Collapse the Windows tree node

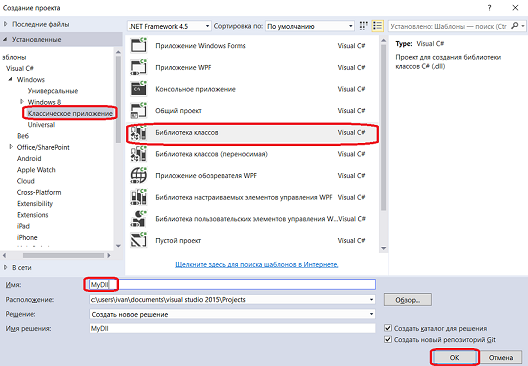(10, 79)
